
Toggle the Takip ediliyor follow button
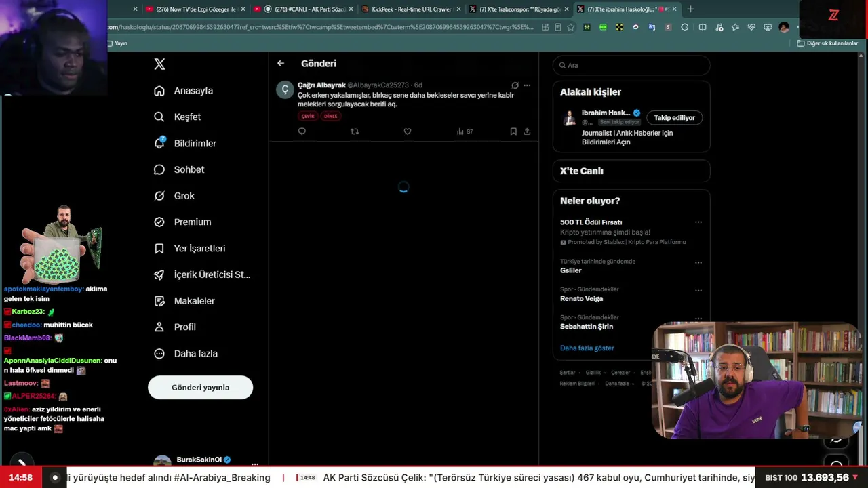[x=674, y=118]
